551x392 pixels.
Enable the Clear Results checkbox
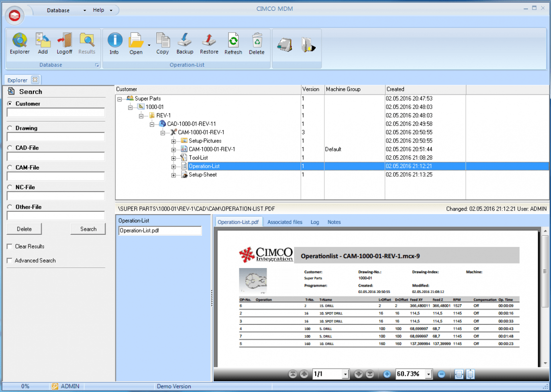coord(8,246)
